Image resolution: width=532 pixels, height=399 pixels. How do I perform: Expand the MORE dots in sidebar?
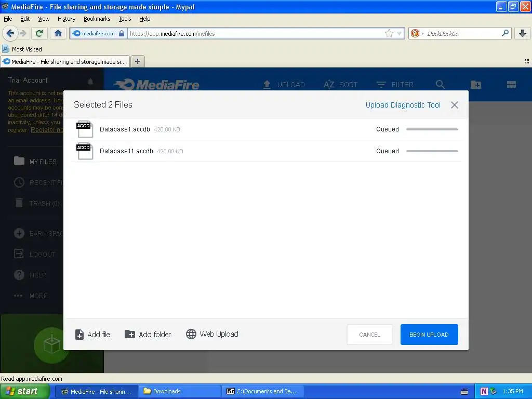pos(18,296)
